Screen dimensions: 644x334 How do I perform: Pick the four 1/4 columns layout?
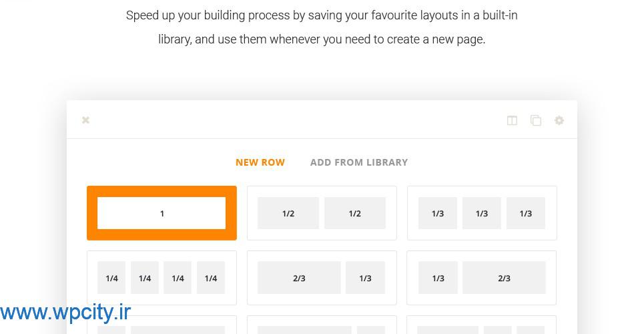162,278
